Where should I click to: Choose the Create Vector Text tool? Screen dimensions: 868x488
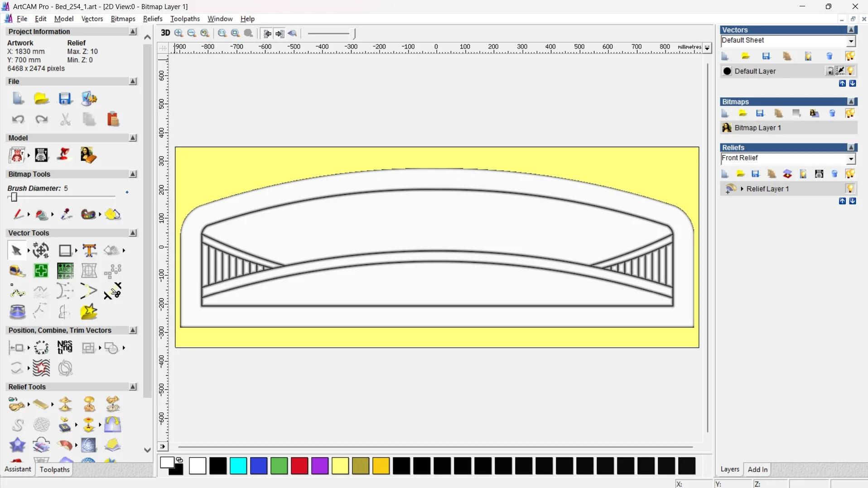(x=89, y=250)
